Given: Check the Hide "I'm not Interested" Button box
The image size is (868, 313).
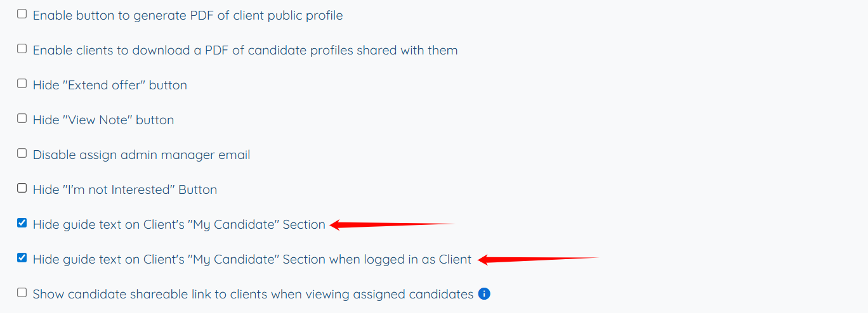Looking at the screenshot, I should pos(22,188).
